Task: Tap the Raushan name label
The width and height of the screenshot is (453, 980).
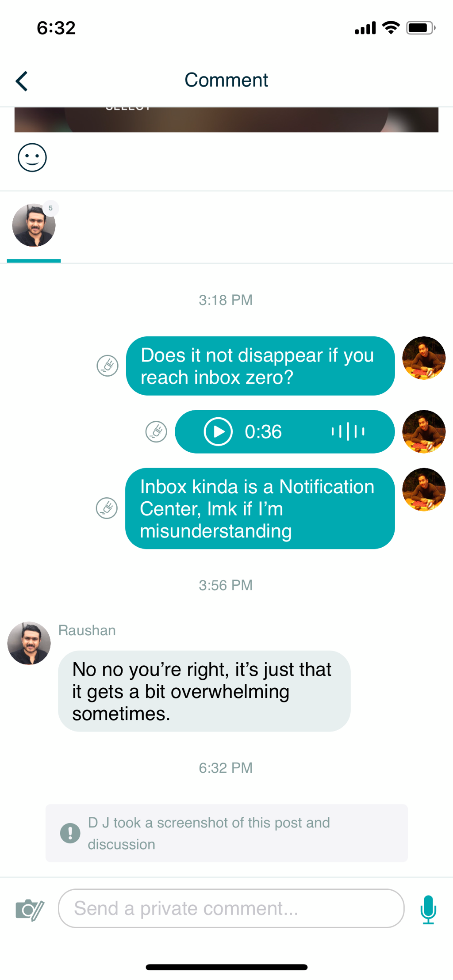Action: 87,630
